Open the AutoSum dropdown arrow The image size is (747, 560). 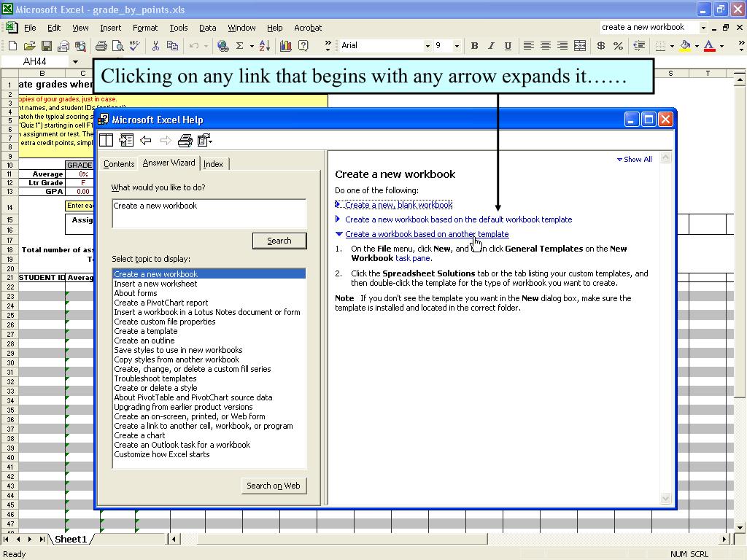click(x=252, y=46)
